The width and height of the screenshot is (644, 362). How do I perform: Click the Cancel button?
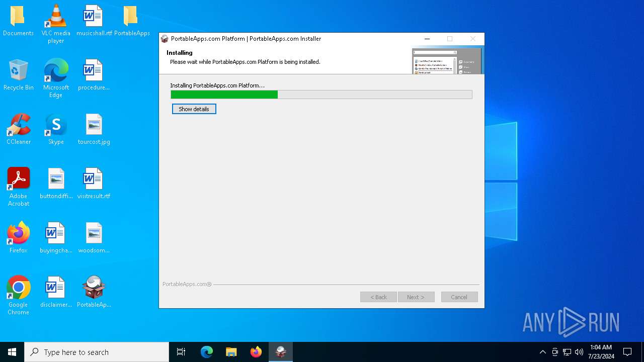pyautogui.click(x=459, y=297)
